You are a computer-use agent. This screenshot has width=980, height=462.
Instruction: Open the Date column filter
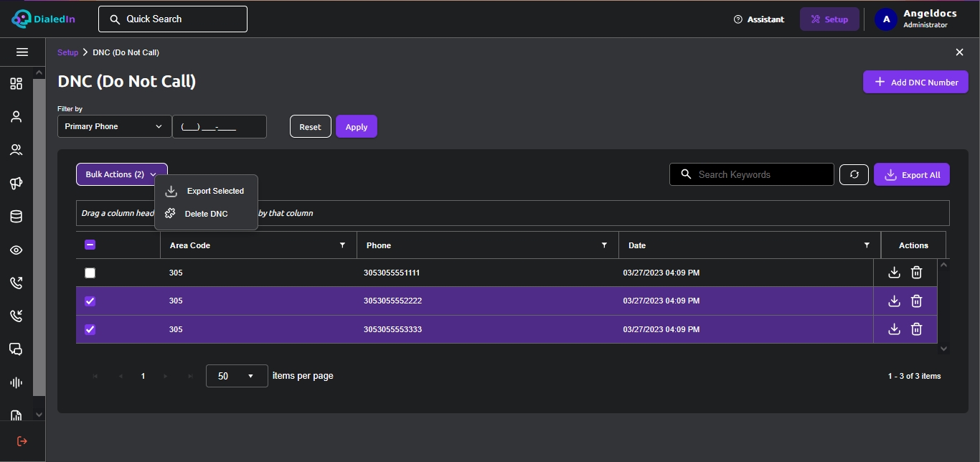tap(867, 245)
